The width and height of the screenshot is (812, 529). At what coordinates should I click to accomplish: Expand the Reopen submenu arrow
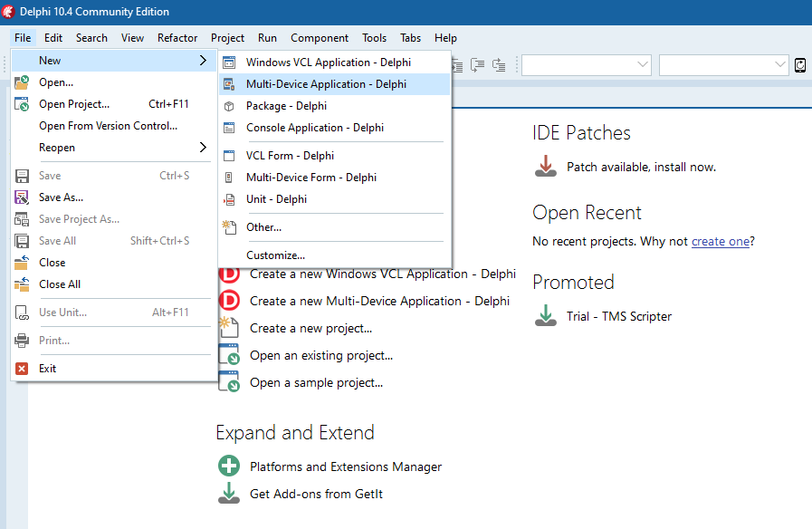pyautogui.click(x=203, y=148)
